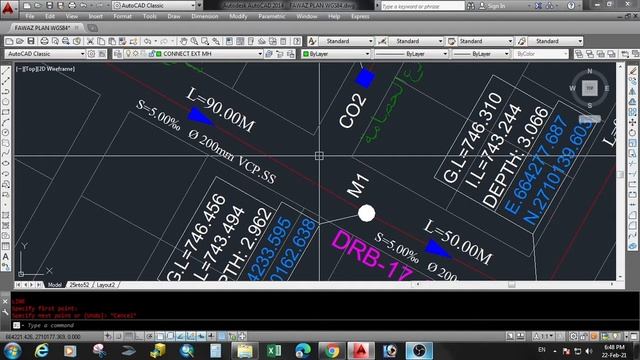Click the Cut icon in Standard toolbar
640x360 pixels.
90,41
